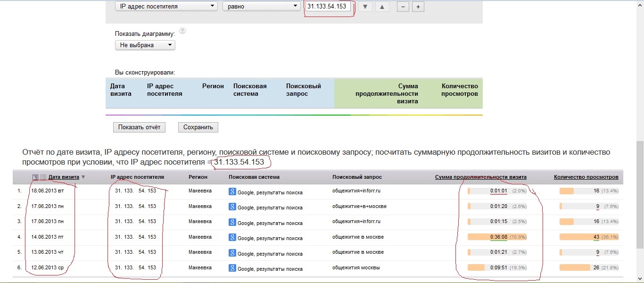Move the filter condition down with the down arrow
The height and width of the screenshot is (283, 644).
365,7
